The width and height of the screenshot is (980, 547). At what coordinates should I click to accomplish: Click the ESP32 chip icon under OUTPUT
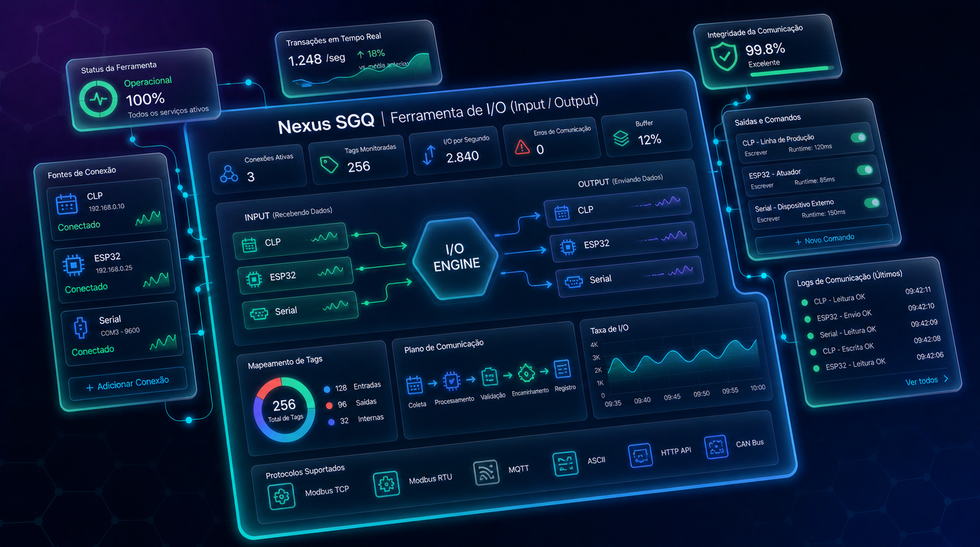(x=568, y=248)
